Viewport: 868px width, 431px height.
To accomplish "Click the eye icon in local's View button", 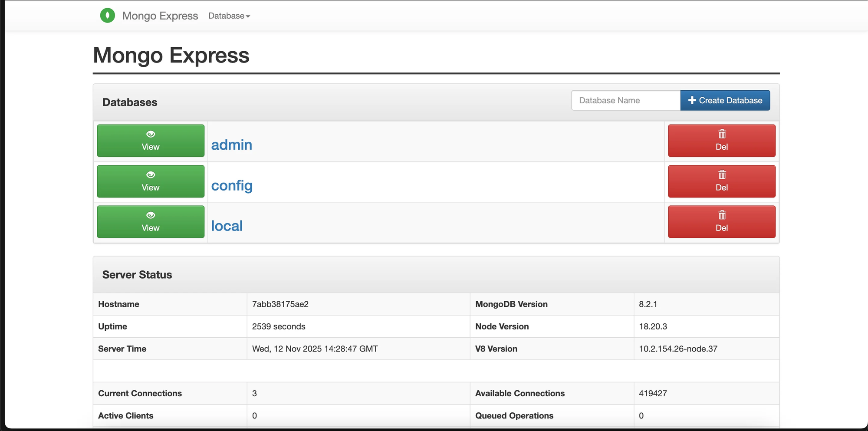I will coord(151,215).
